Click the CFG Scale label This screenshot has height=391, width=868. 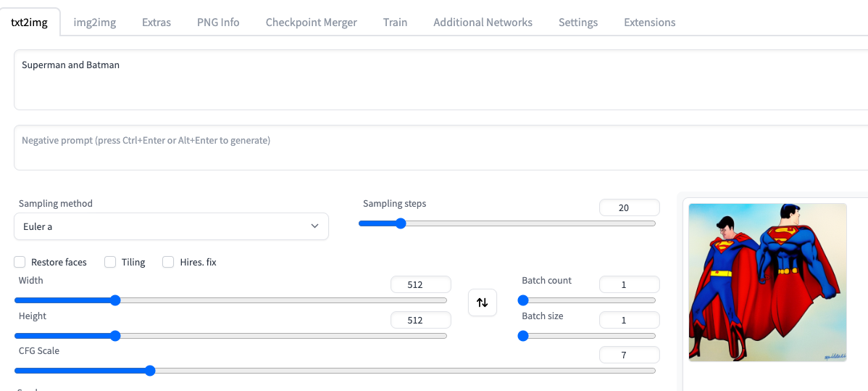38,350
